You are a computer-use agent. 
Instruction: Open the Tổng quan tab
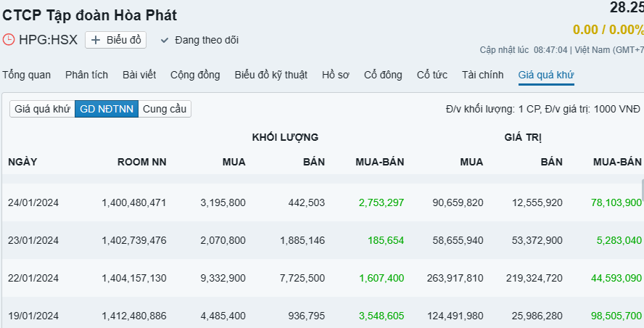27,75
